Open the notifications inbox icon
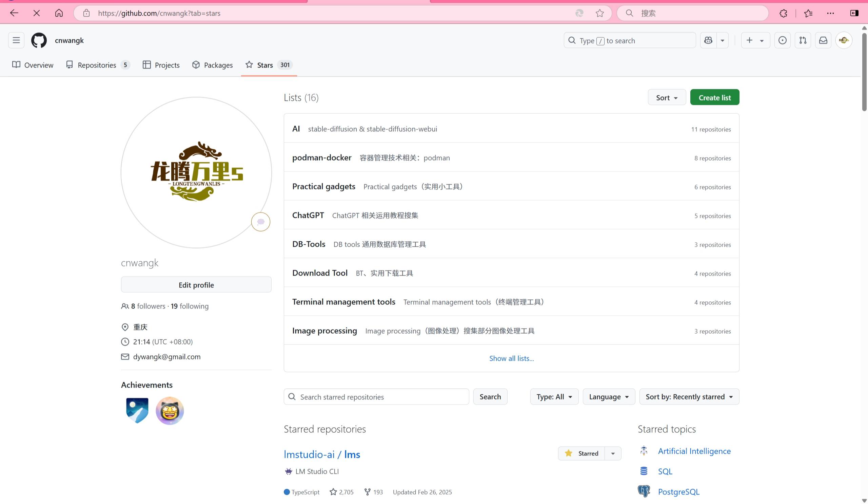 point(823,40)
